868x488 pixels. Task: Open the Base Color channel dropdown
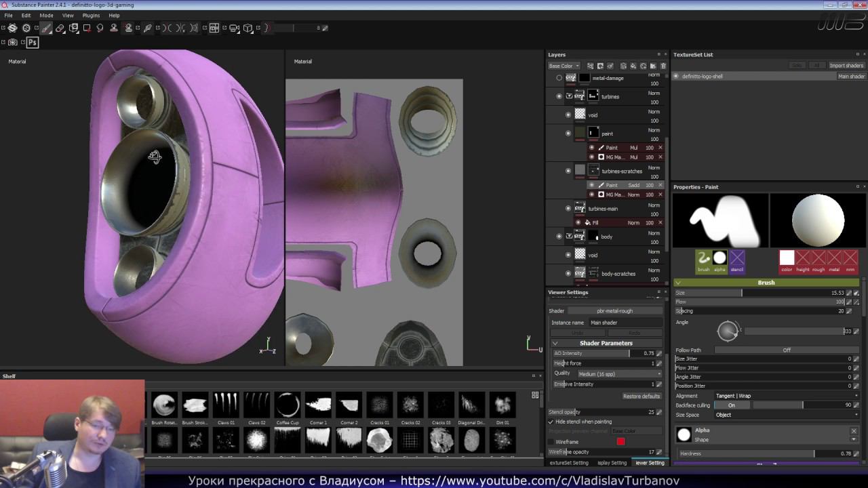coord(564,66)
